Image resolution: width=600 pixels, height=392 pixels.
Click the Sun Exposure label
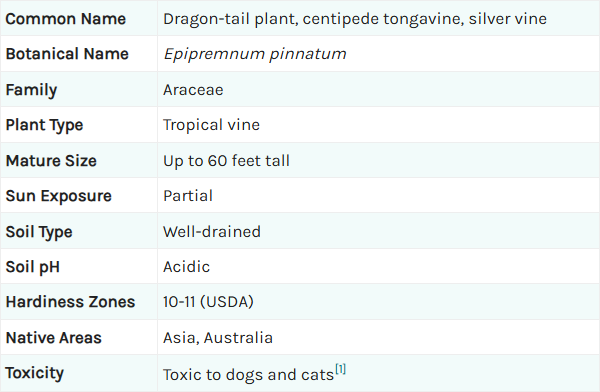59,196
